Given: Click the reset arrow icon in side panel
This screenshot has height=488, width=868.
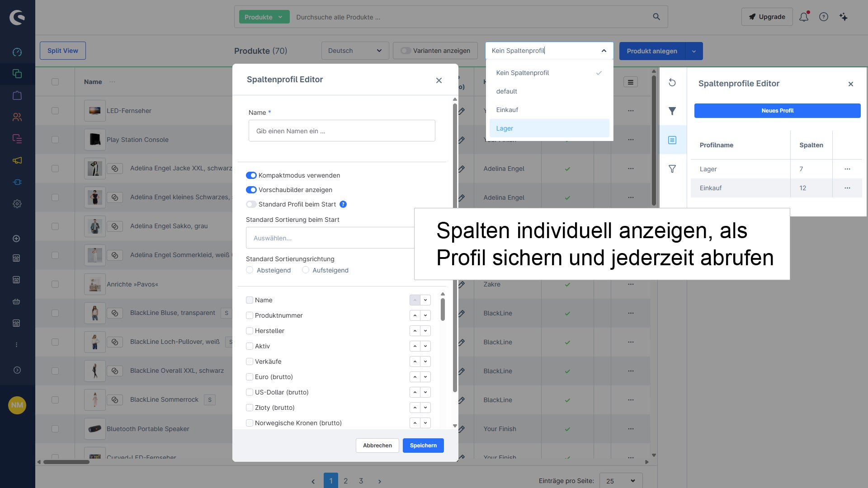Looking at the screenshot, I should pos(672,82).
